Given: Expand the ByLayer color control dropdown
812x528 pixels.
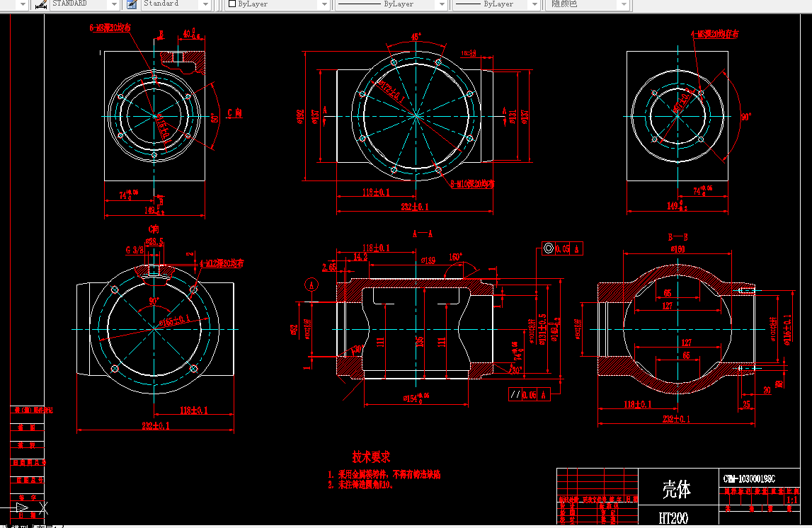Looking at the screenshot, I should [x=323, y=6].
